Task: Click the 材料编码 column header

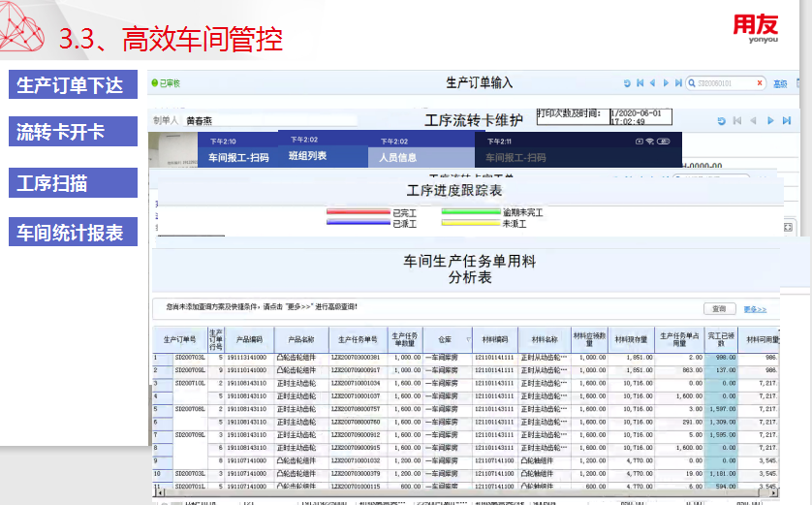Action: pos(495,340)
